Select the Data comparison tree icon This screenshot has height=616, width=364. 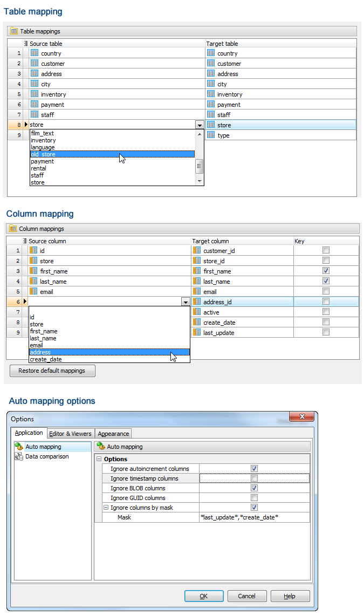19,456
